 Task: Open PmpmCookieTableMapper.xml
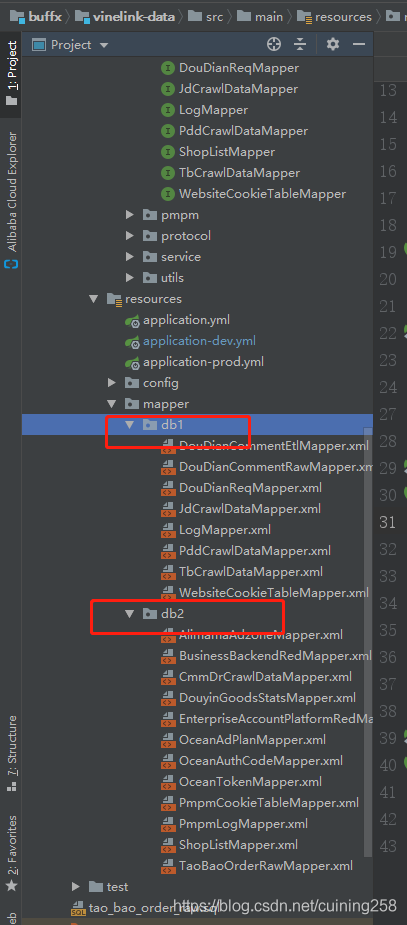pos(269,803)
